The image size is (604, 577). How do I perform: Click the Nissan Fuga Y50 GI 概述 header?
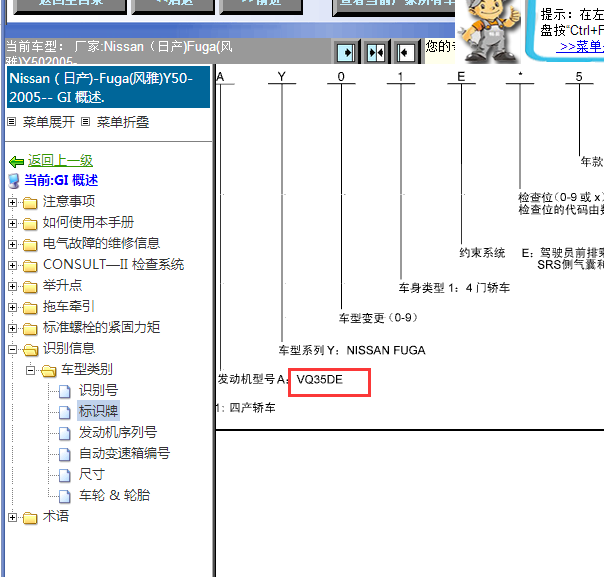point(108,87)
